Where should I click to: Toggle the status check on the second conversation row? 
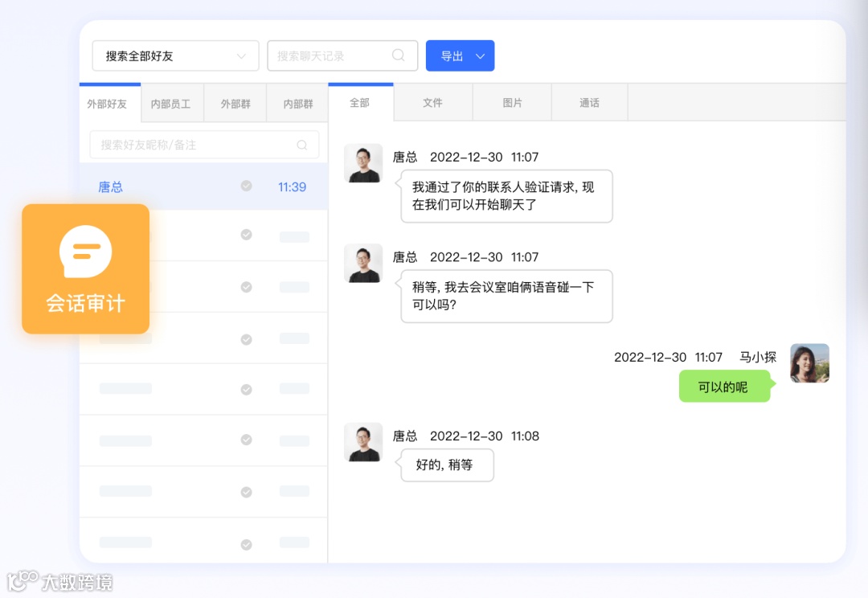[246, 236]
